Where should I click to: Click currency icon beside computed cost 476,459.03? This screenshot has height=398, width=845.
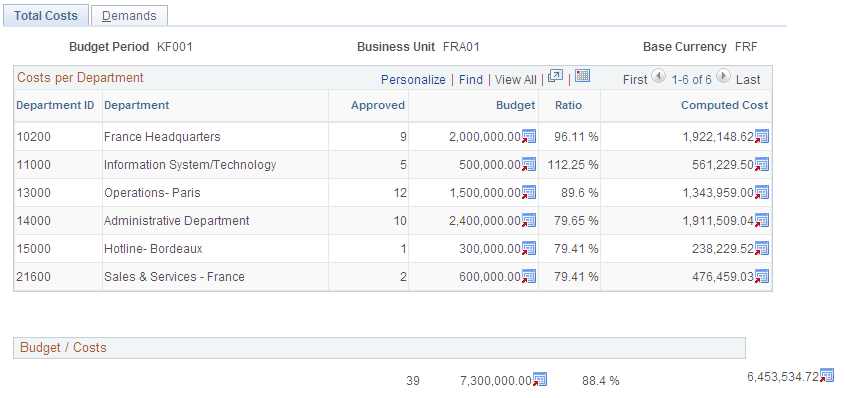click(762, 277)
